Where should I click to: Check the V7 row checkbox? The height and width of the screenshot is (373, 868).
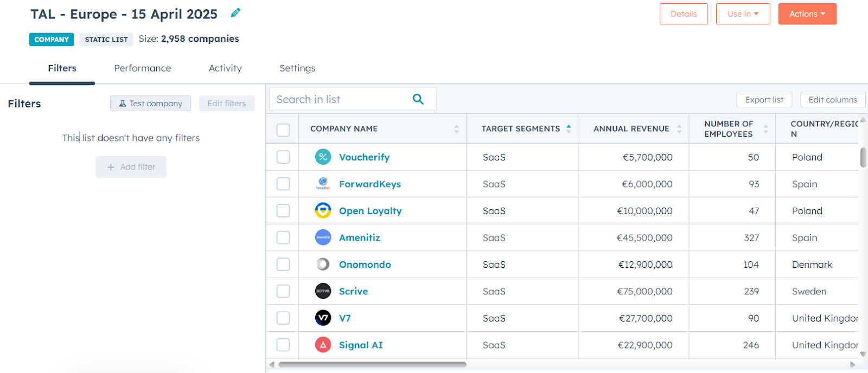pyautogui.click(x=283, y=318)
